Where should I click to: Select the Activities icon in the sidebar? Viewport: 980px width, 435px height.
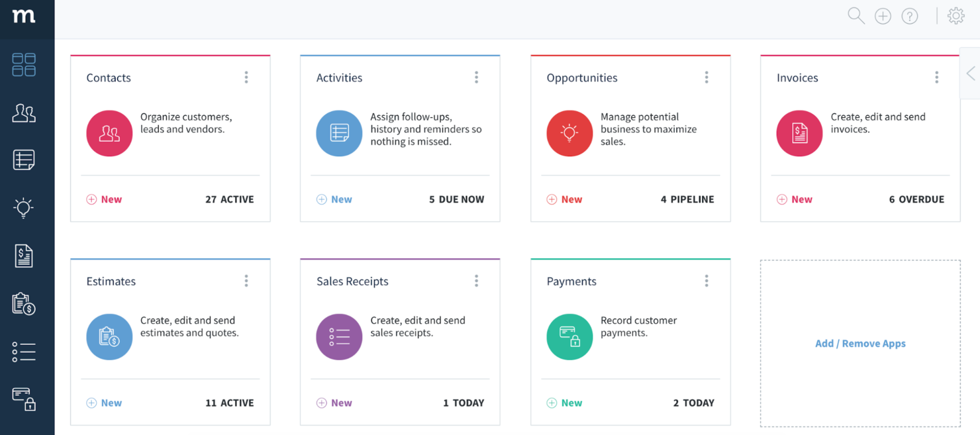coord(23,160)
